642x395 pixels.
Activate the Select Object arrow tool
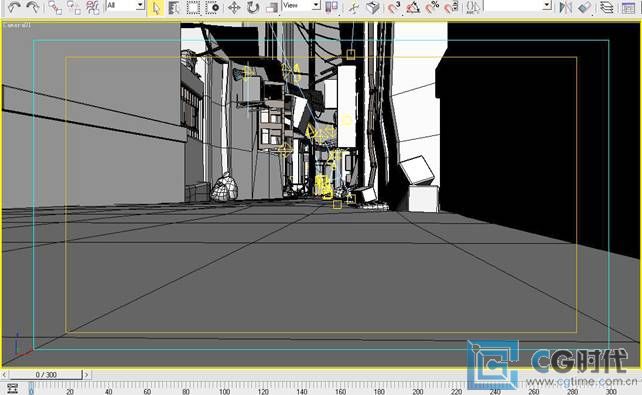tap(156, 8)
